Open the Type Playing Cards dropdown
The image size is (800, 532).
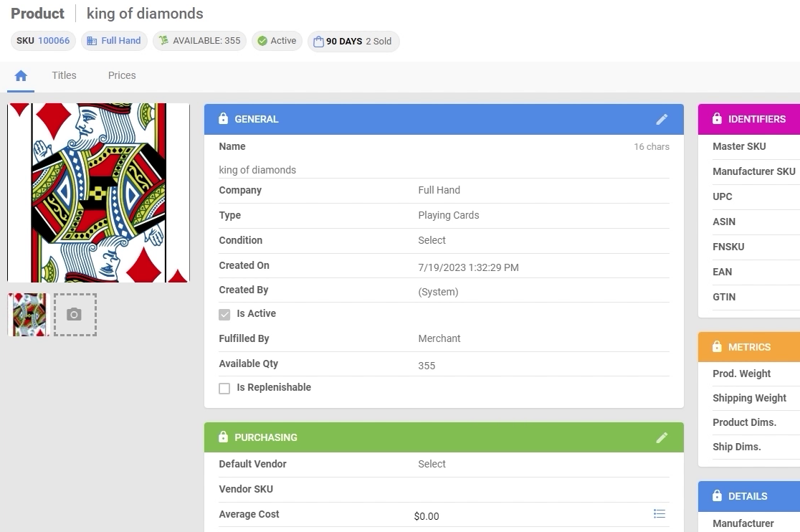point(543,215)
